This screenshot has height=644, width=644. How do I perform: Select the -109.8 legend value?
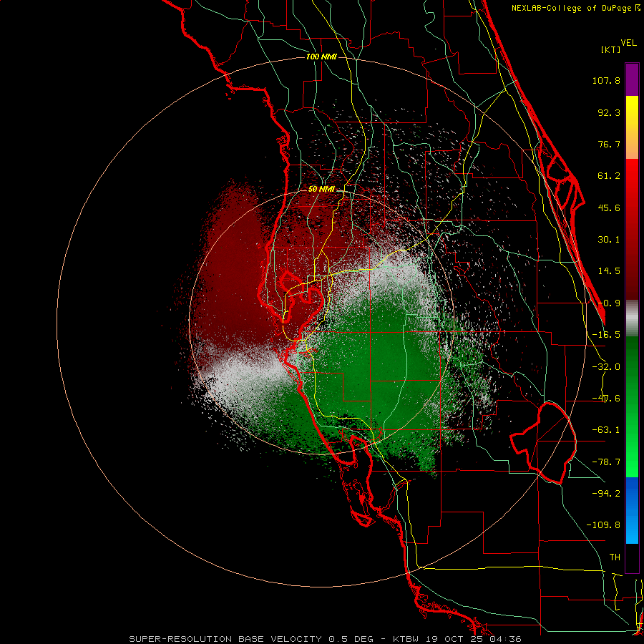pos(603,525)
